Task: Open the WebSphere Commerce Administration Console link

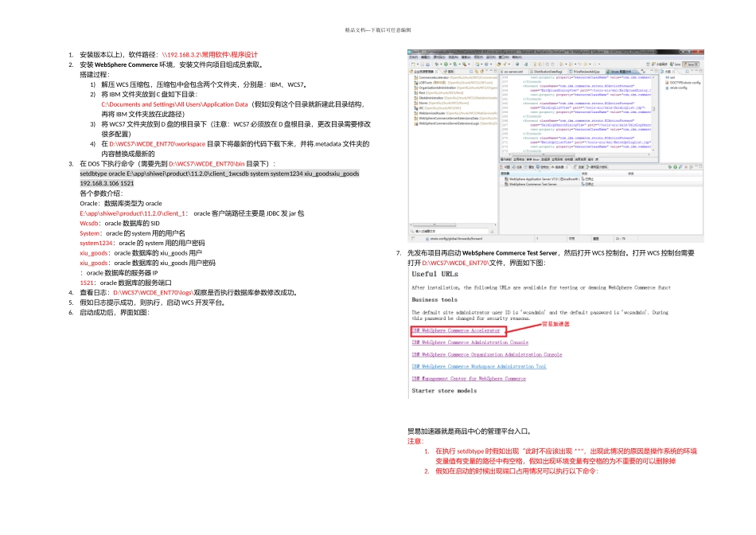Action: [x=470, y=342]
